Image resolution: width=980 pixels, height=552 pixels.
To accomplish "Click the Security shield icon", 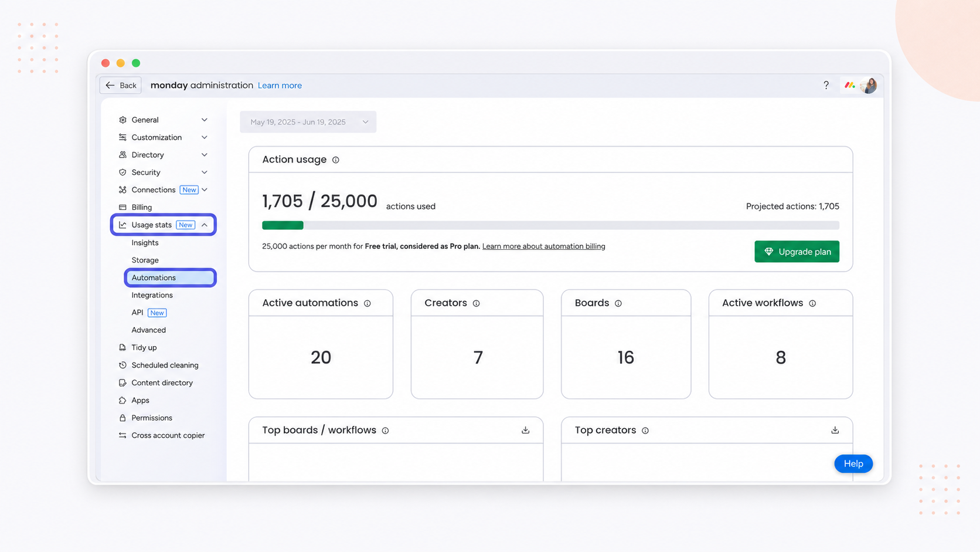I will tap(122, 172).
